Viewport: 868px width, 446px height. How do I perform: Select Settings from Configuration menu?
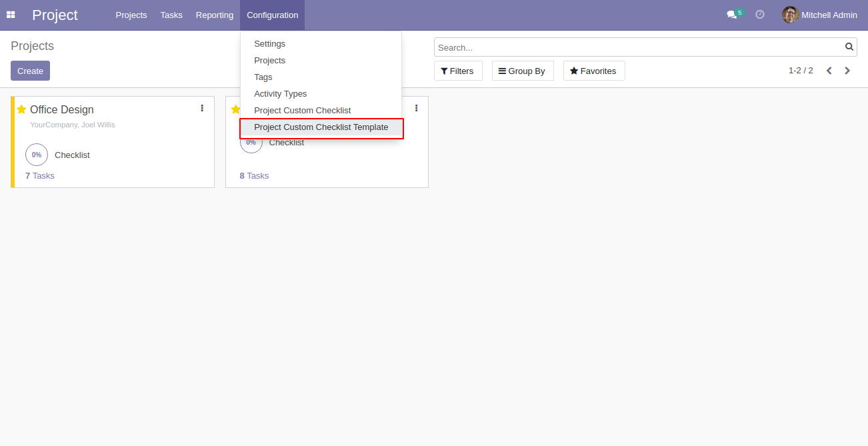[321, 44]
